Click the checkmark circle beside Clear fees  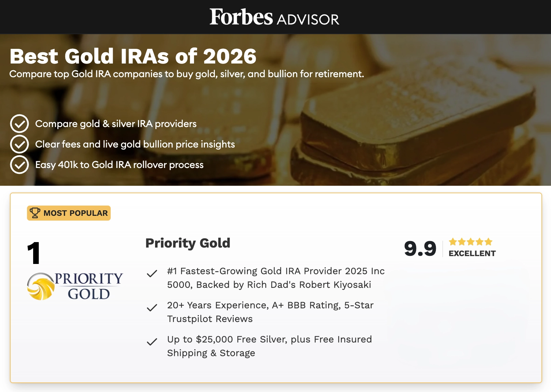pos(19,144)
